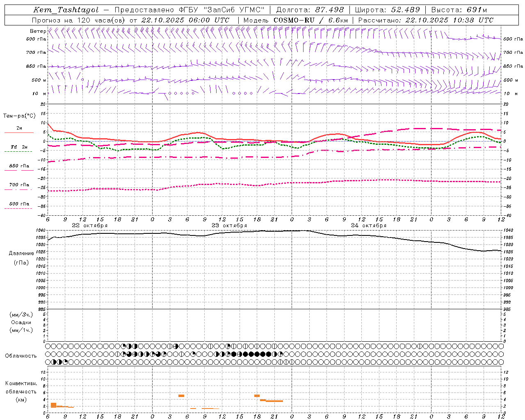Click the (км) unit label under облачность
This screenshot has height=420, width=525.
pos(21,399)
